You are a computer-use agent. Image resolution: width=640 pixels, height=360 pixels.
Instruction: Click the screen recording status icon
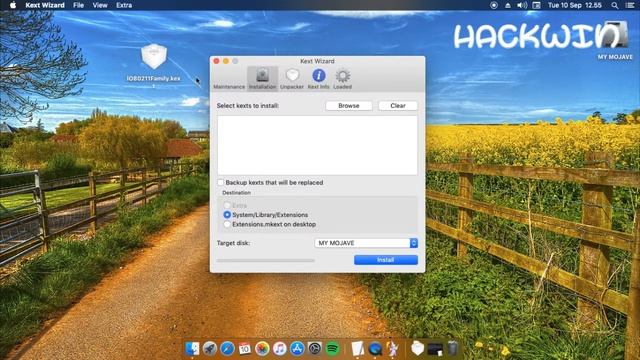point(493,5)
